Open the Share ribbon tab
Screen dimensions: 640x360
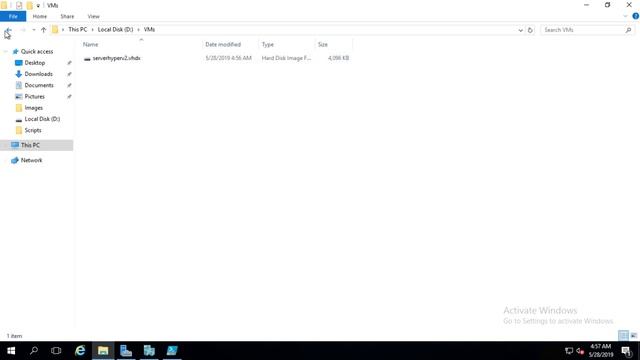pyautogui.click(x=67, y=16)
